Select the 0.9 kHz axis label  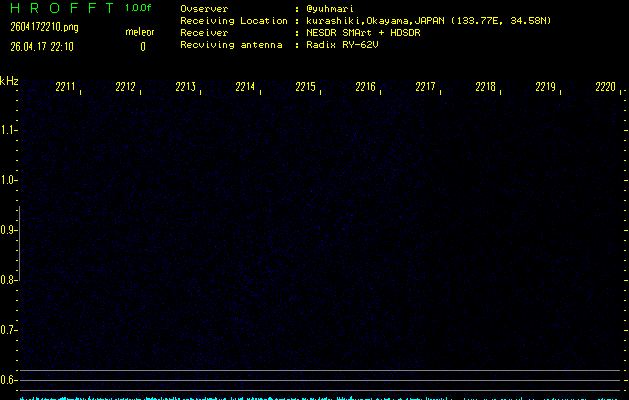(8, 230)
